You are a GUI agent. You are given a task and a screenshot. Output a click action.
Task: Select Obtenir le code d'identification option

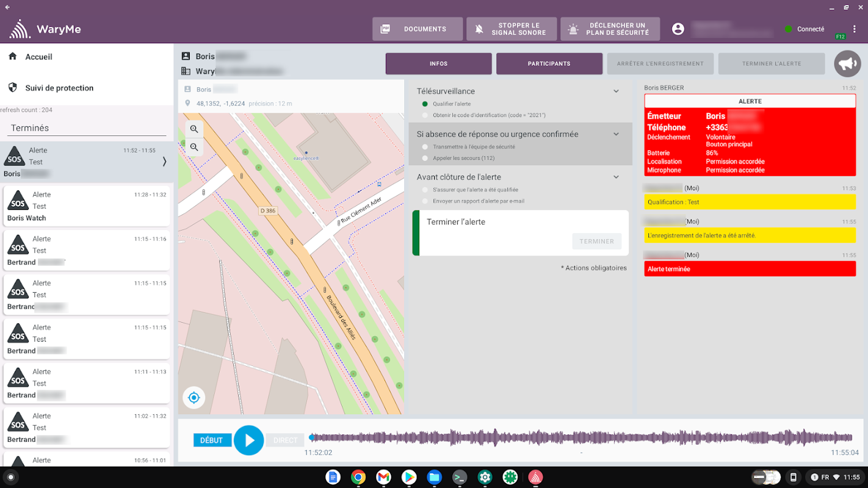pyautogui.click(x=425, y=115)
